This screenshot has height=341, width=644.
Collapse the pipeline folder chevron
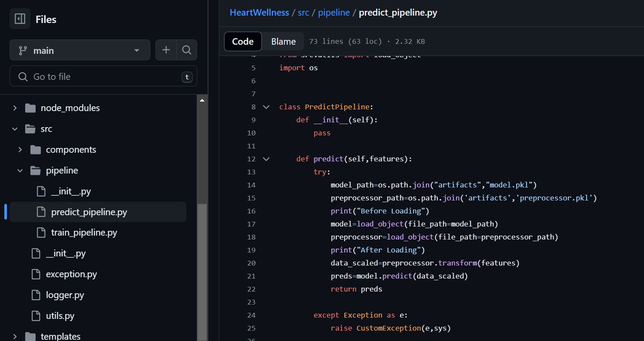20,170
